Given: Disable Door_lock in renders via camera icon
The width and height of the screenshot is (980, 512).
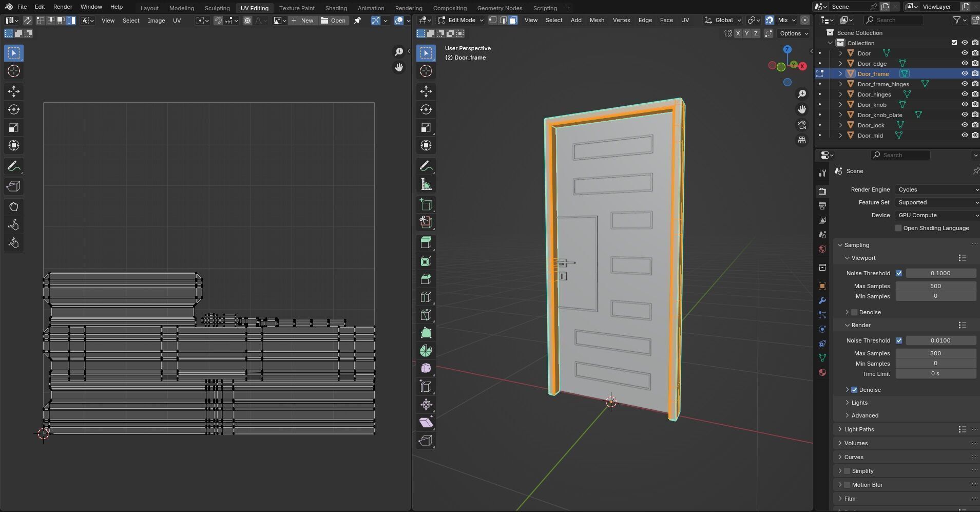Looking at the screenshot, I should pyautogui.click(x=975, y=125).
